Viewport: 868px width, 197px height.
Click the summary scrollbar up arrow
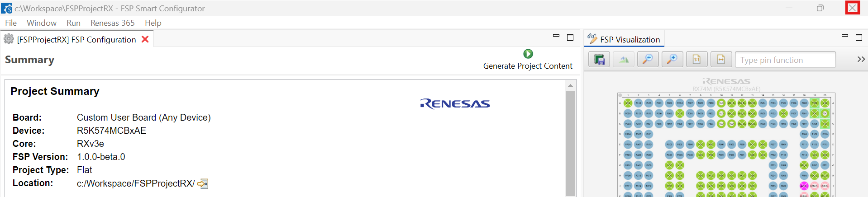pos(570,85)
